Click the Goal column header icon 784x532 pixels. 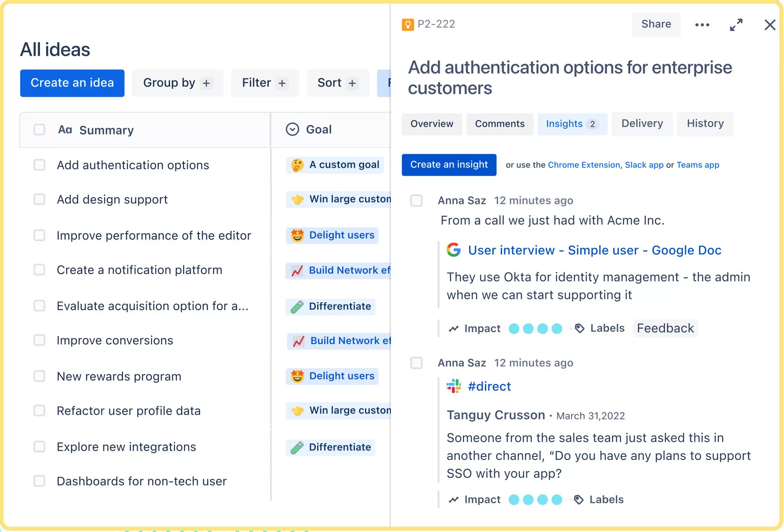click(x=293, y=130)
